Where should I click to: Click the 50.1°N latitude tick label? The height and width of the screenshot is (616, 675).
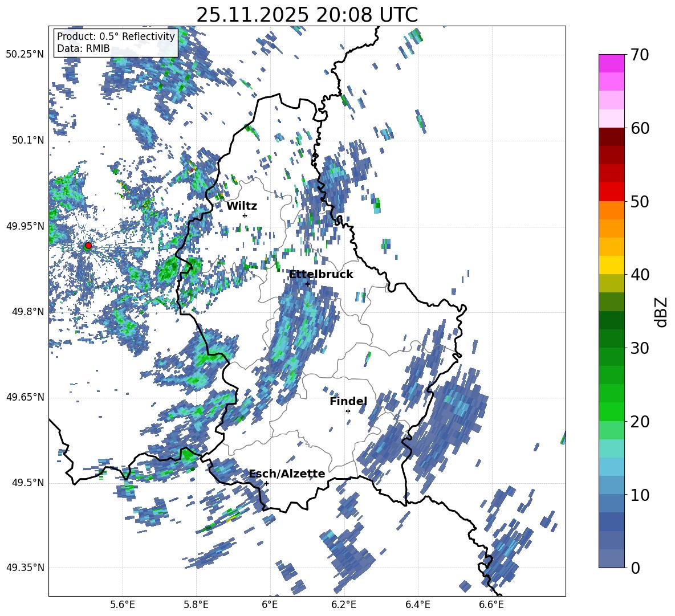pos(28,141)
